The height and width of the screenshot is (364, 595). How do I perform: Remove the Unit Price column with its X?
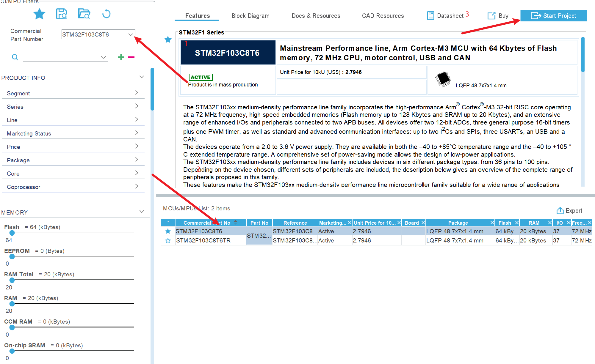pyautogui.click(x=399, y=223)
